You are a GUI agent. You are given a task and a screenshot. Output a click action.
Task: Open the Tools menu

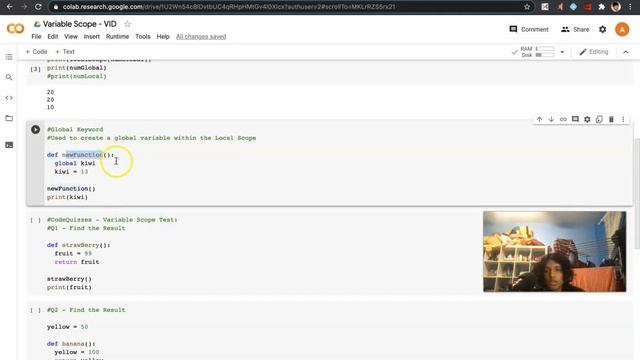(143, 36)
